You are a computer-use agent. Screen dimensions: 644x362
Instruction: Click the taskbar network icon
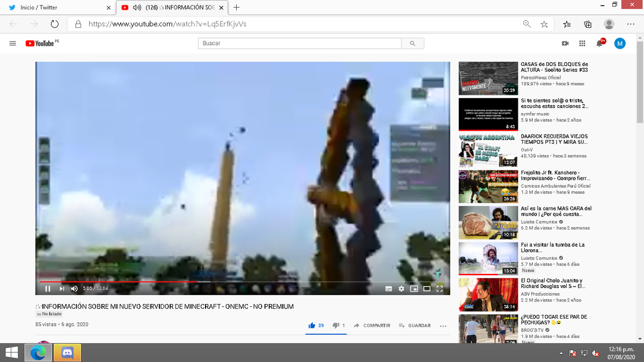584,353
